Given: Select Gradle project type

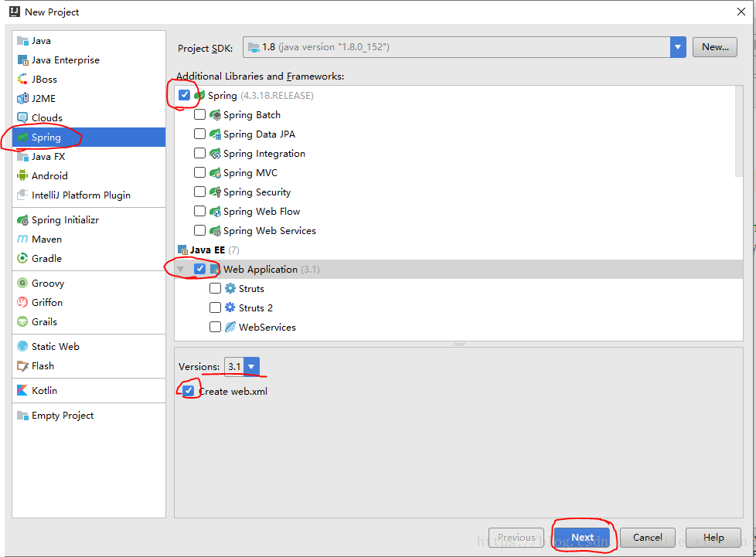Looking at the screenshot, I should [89, 259].
